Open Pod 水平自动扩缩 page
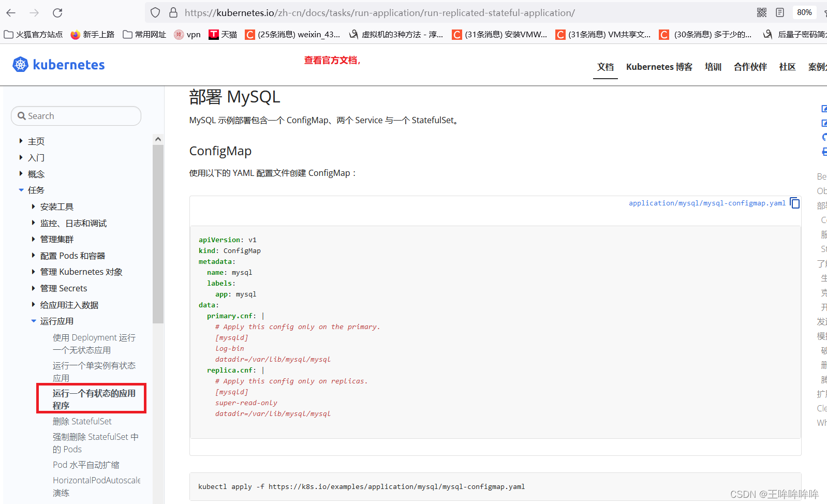Viewport: 827px width, 504px height. (x=86, y=465)
